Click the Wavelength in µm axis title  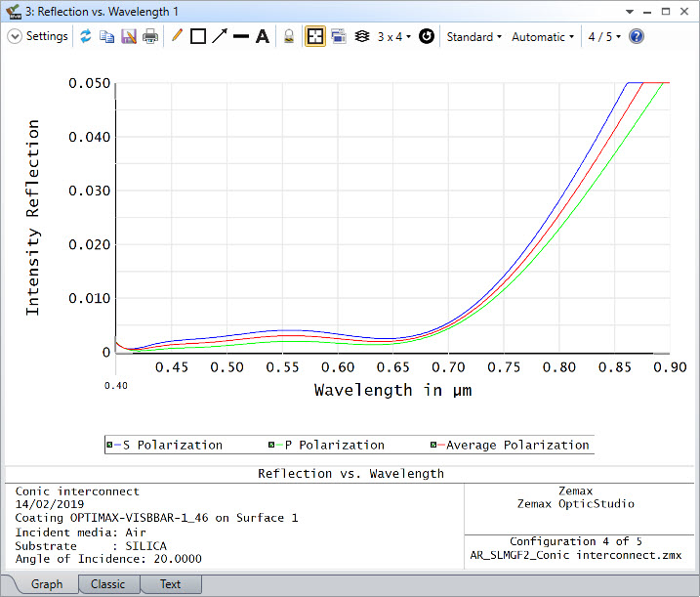coord(392,390)
